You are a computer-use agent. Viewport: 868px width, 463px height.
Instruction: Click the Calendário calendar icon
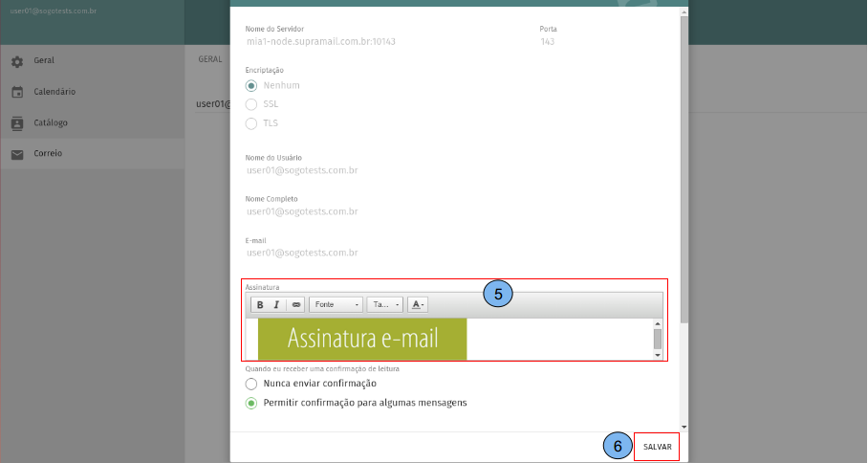17,92
